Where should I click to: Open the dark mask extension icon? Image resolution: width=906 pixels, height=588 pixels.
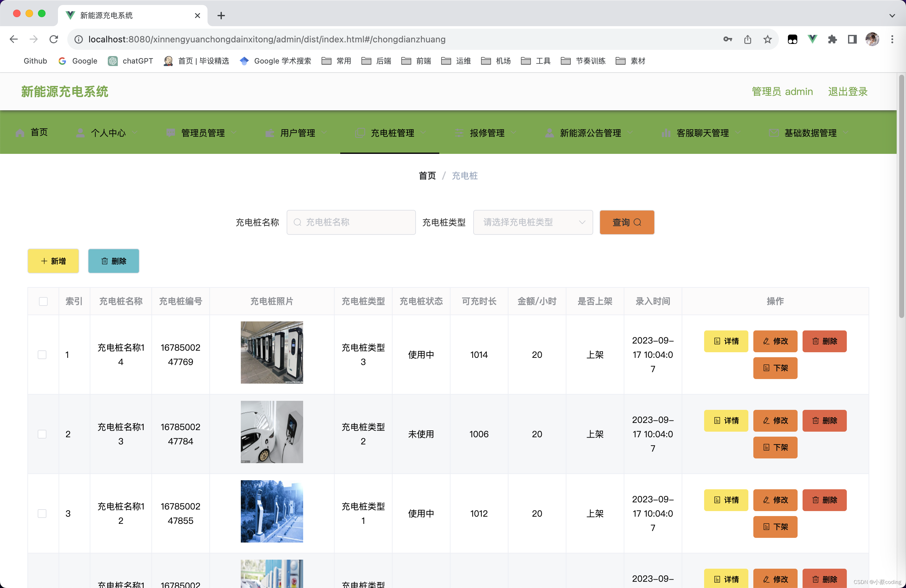pos(792,39)
